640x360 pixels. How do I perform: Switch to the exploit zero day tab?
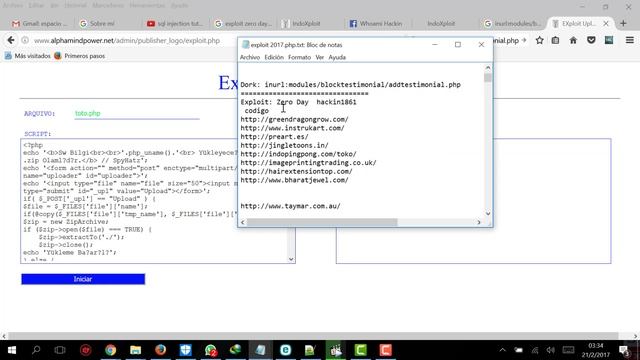[x=243, y=24]
